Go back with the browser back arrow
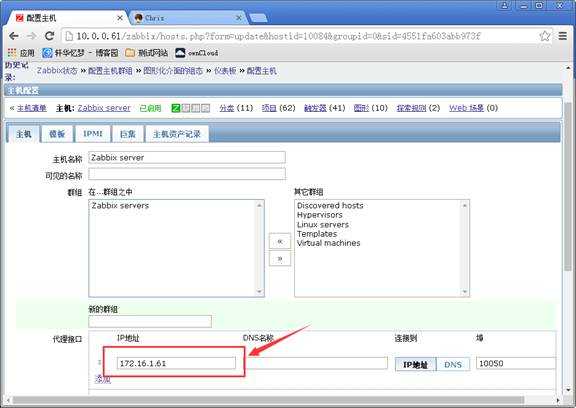 point(14,36)
